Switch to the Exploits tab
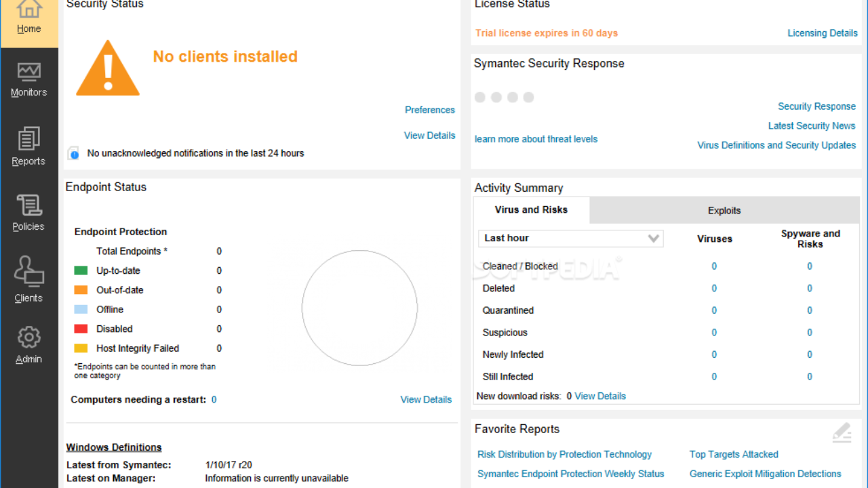 pyautogui.click(x=724, y=211)
